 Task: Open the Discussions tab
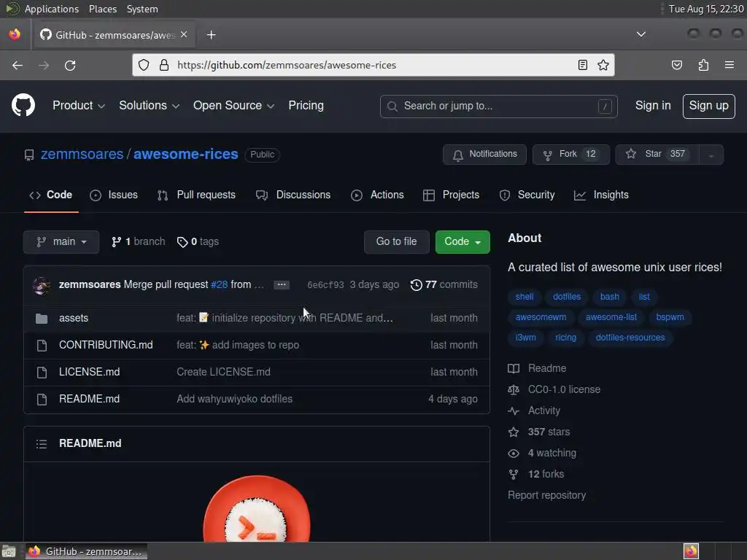click(x=293, y=195)
